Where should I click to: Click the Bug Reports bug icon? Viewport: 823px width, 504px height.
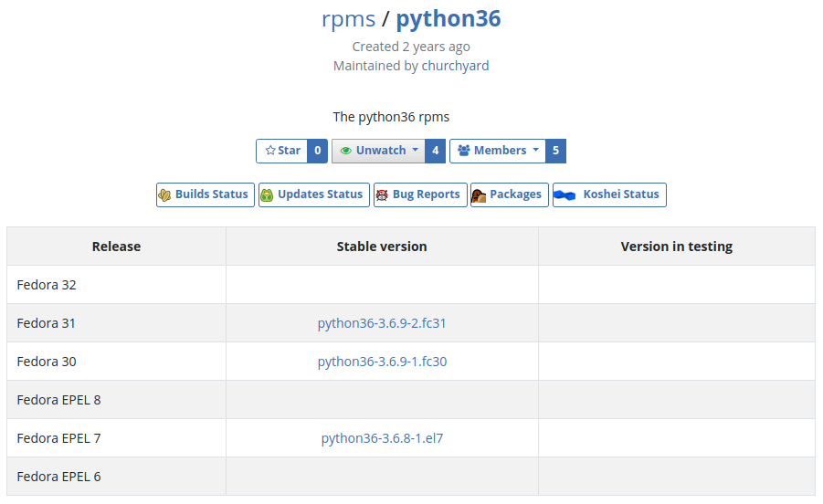[382, 195]
